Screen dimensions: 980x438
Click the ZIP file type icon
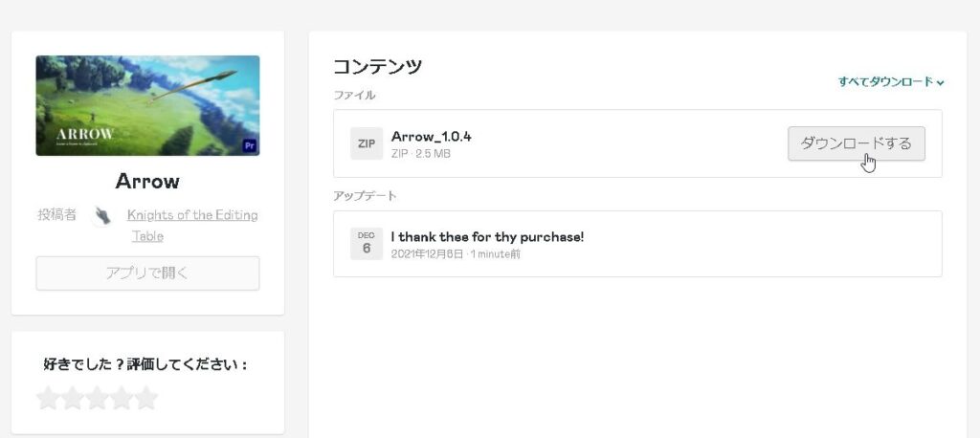(x=367, y=143)
